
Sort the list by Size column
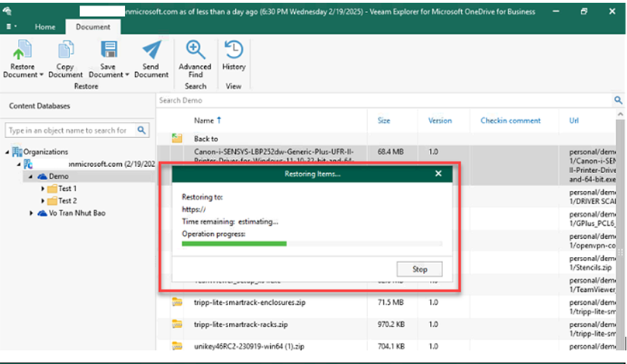pos(384,120)
